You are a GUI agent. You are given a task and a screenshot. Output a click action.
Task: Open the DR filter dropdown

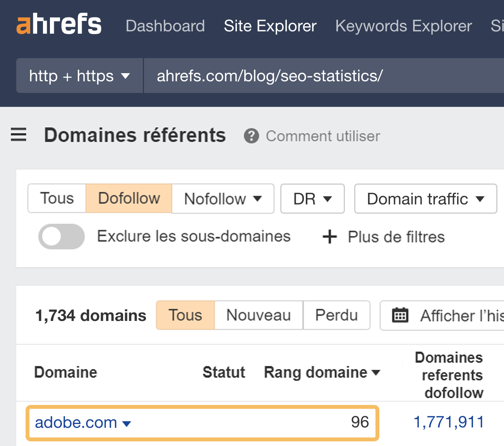pos(312,199)
